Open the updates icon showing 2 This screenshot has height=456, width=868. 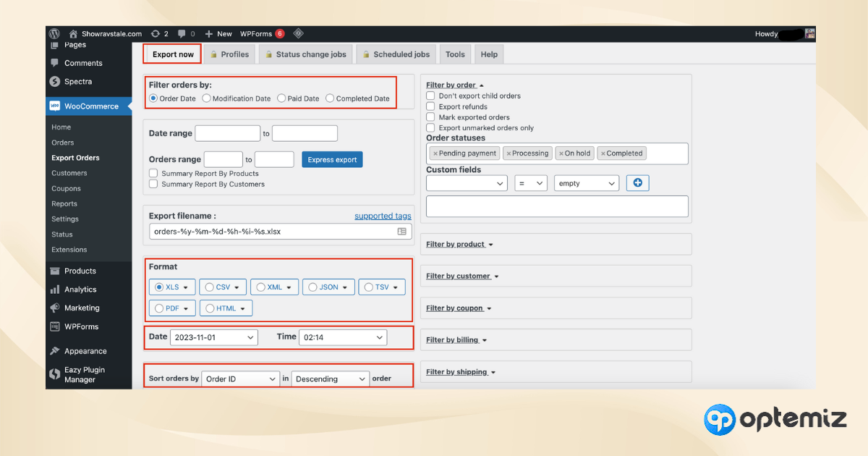click(x=156, y=34)
